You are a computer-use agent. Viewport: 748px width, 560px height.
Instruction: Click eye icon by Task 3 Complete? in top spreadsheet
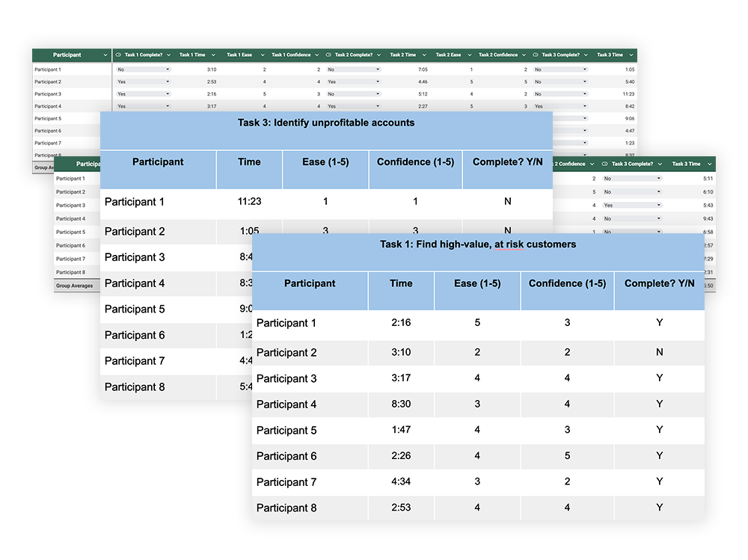(536, 55)
